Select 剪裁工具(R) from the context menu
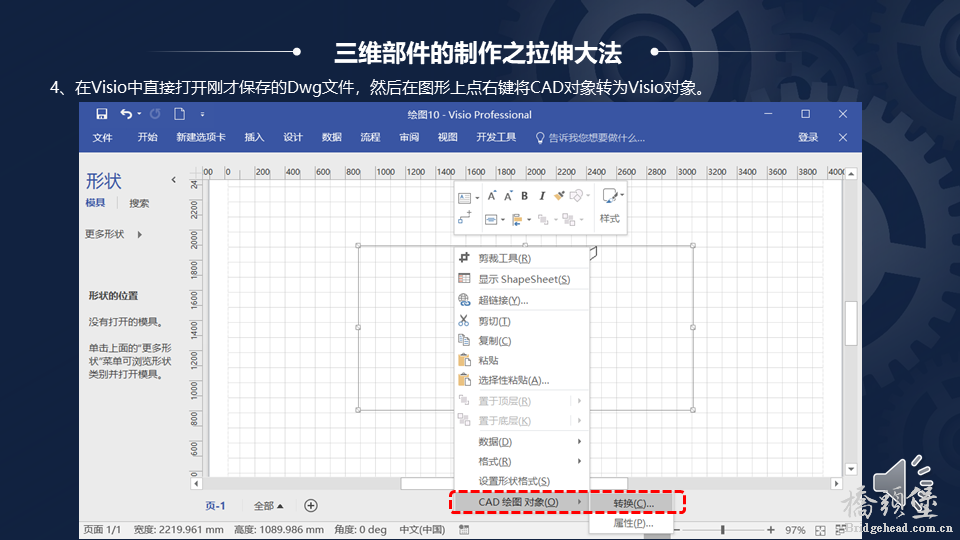The width and height of the screenshot is (960, 540). click(x=522, y=258)
